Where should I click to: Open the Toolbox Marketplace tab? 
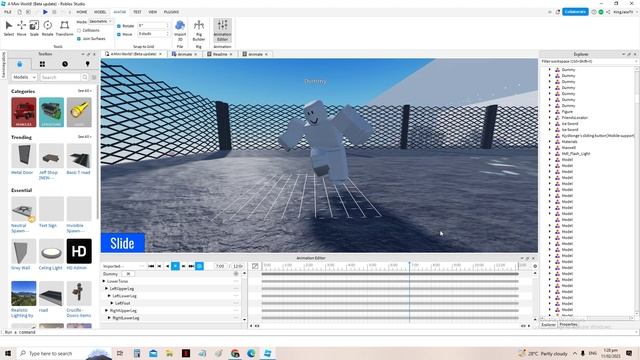[x=20, y=64]
